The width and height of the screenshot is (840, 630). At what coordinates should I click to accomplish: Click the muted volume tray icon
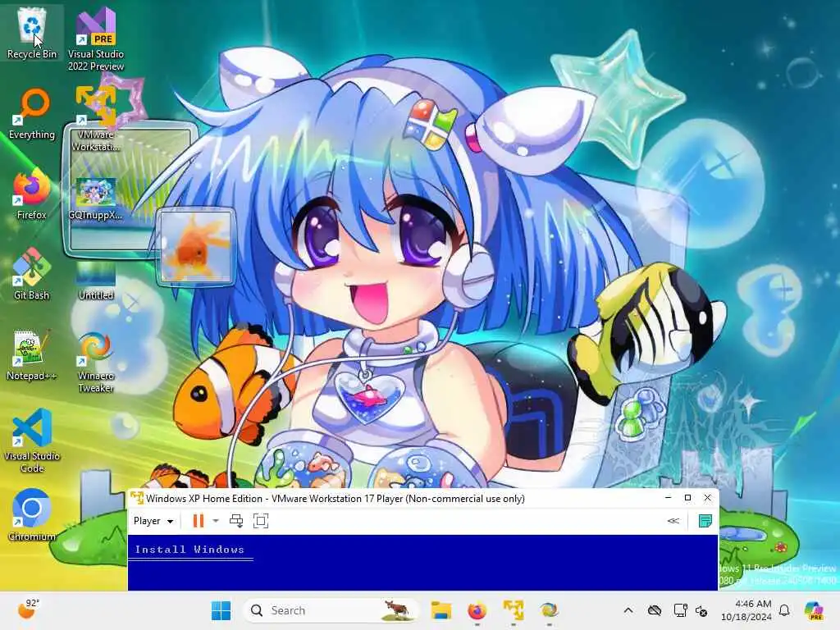tap(701, 610)
